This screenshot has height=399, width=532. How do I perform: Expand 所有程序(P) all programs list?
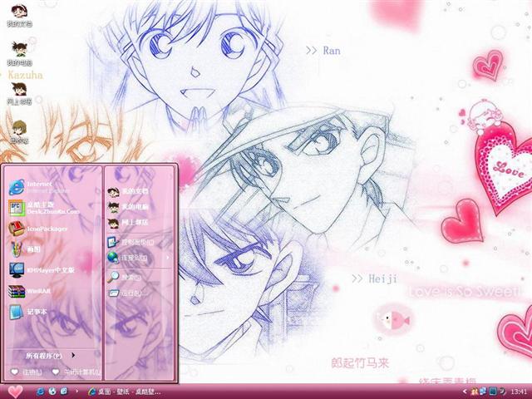point(51,356)
